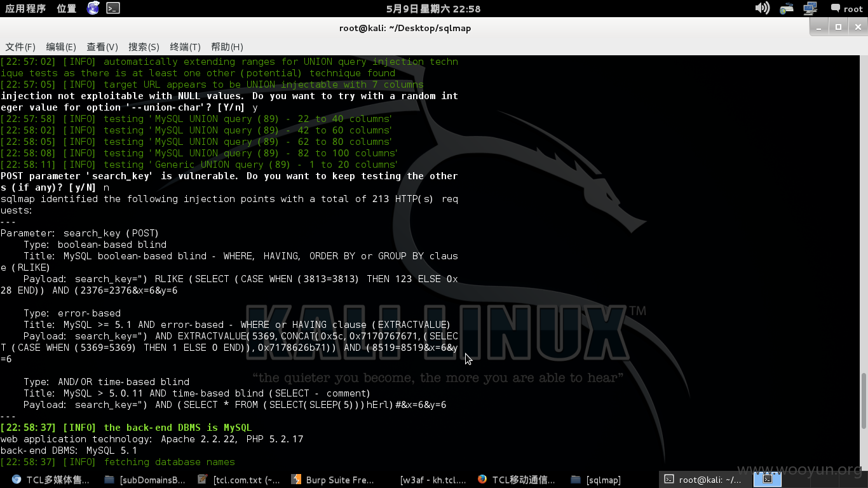Click the EXTRACTVALUE title line
The height and width of the screenshot is (488, 868).
point(237,325)
